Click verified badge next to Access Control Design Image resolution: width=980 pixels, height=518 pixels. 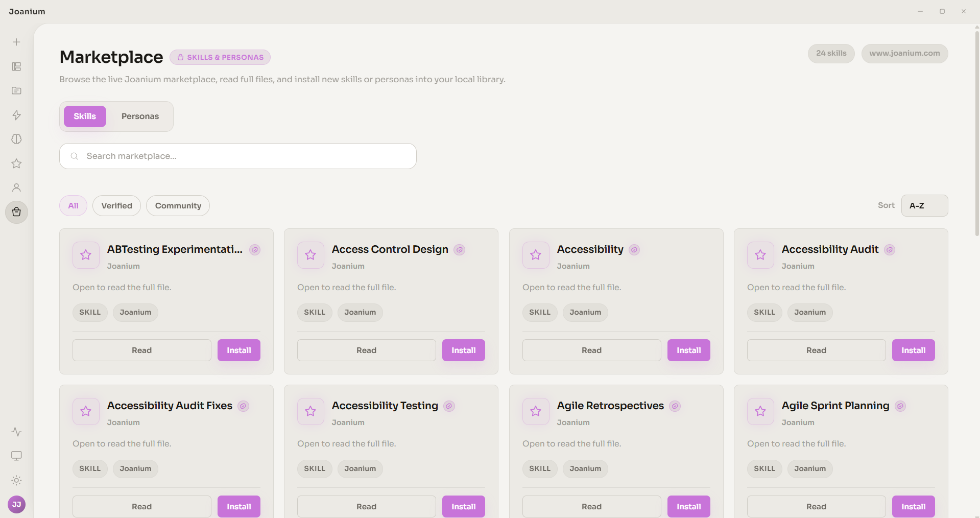[460, 250]
